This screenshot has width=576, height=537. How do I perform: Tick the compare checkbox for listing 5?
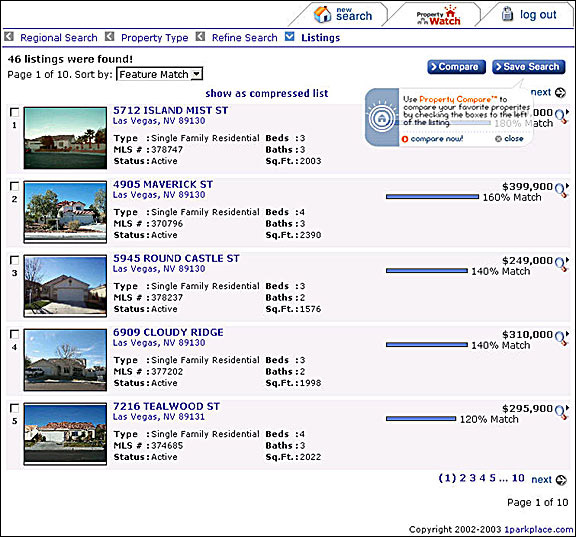tap(14, 408)
